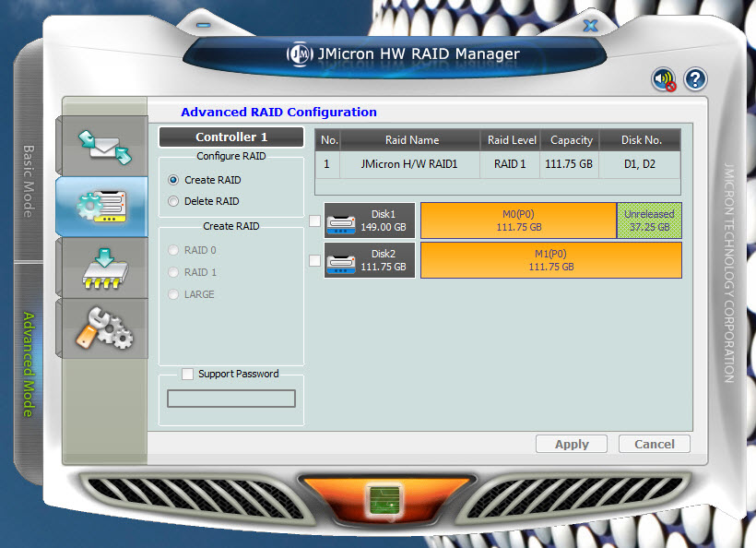The image size is (756, 548).
Task: Choose the RAID 0 option
Action: [x=173, y=250]
